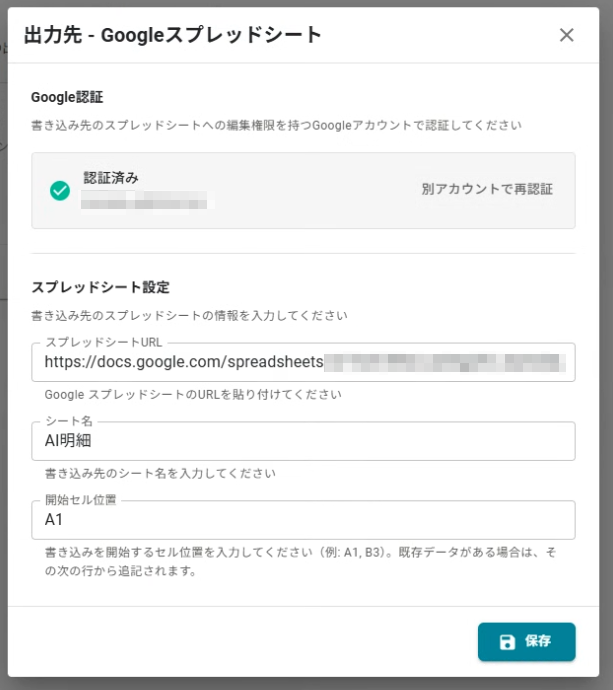Click the green 認証済み checkmark icon
613x690 pixels.
60,190
